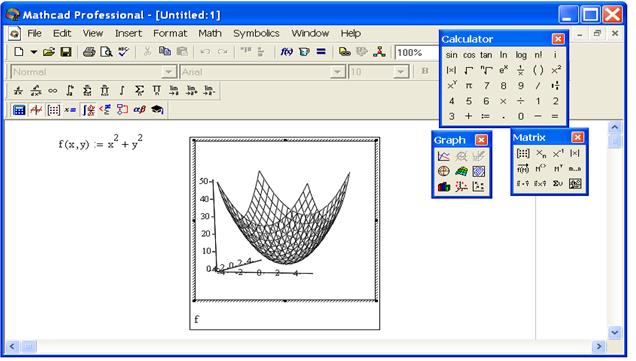Open the Math menu

coord(210,33)
